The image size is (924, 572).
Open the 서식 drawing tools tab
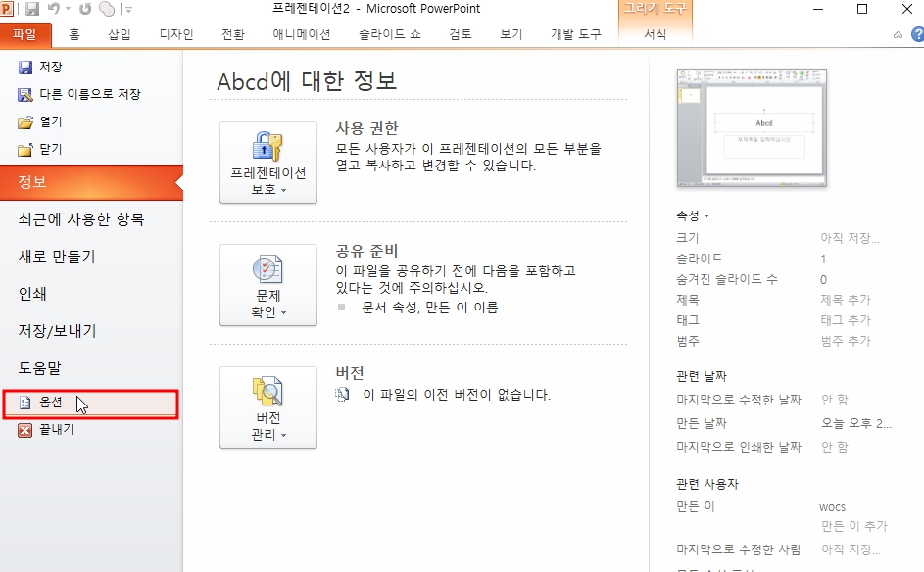pyautogui.click(x=655, y=34)
